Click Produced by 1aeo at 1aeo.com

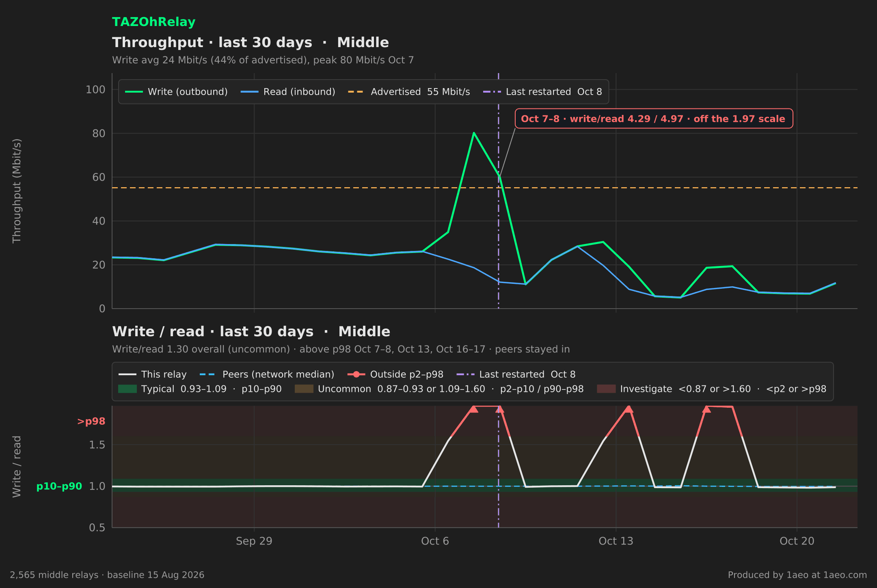pyautogui.click(x=797, y=575)
